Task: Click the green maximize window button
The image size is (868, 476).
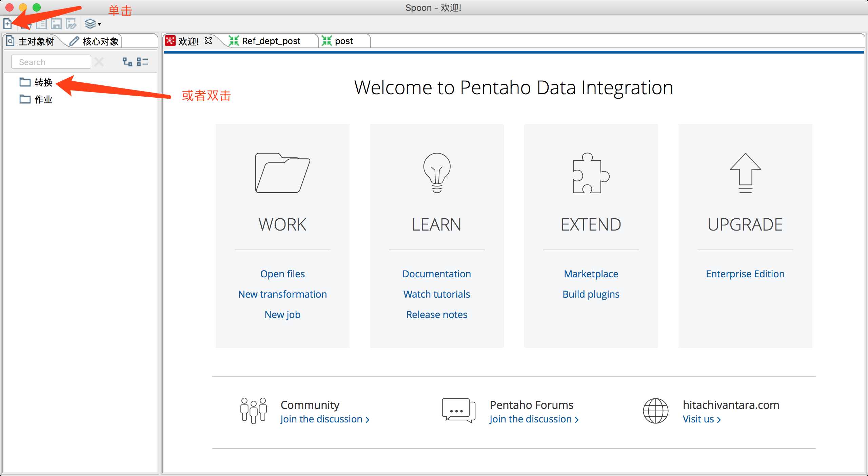Action: click(x=37, y=7)
